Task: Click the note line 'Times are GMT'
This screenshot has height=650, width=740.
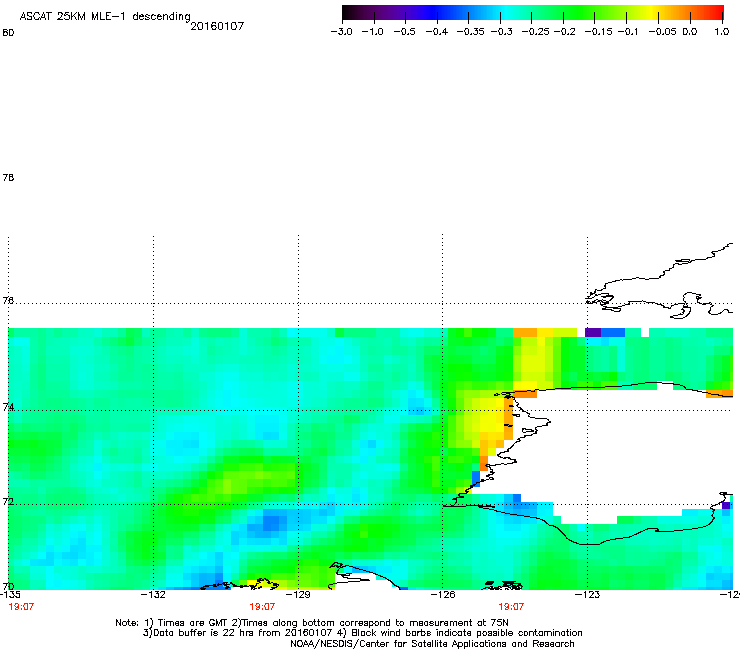Action: (193, 623)
